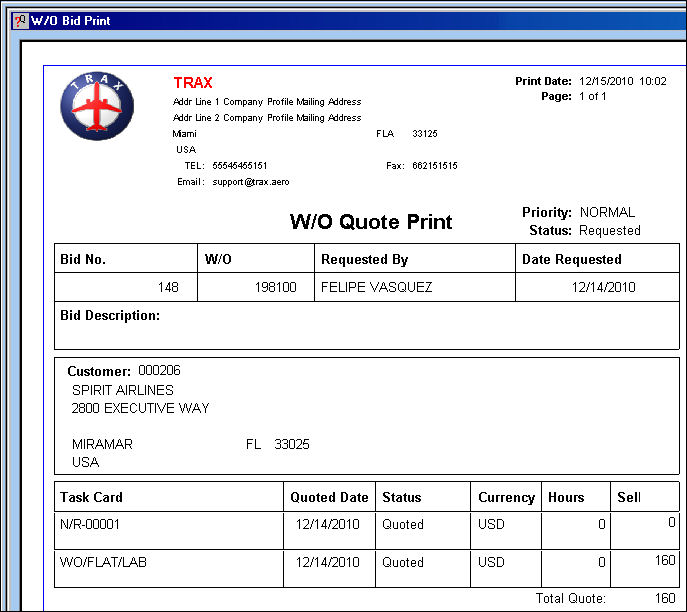687x612 pixels.
Task: Click the city text Miami
Action: point(184,134)
